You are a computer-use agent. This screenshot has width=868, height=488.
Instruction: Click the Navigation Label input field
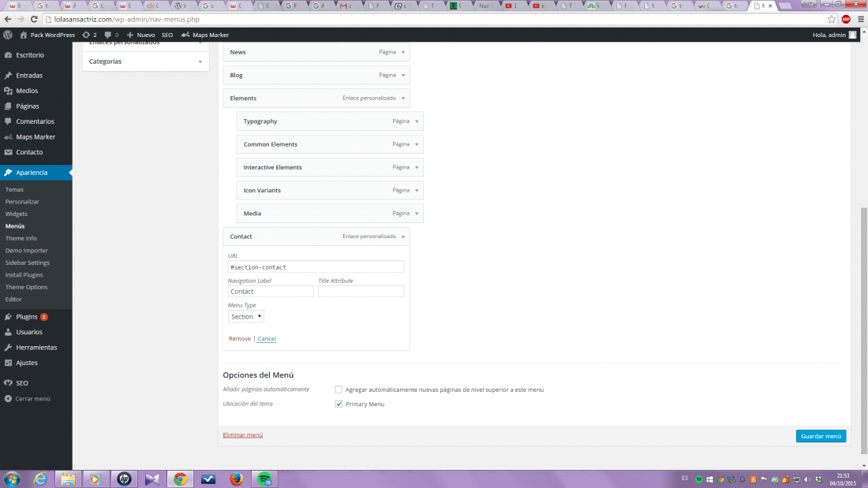pyautogui.click(x=271, y=291)
